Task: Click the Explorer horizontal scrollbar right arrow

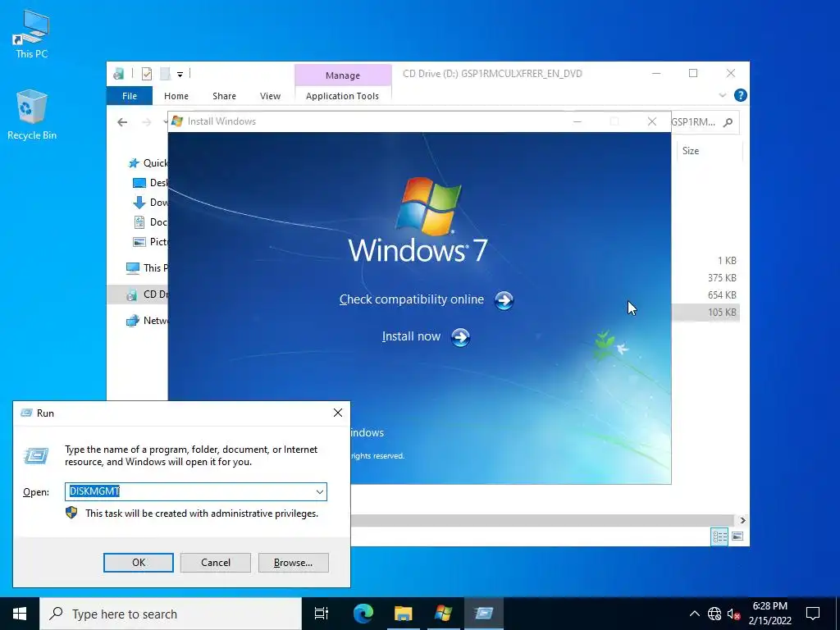Action: click(742, 520)
